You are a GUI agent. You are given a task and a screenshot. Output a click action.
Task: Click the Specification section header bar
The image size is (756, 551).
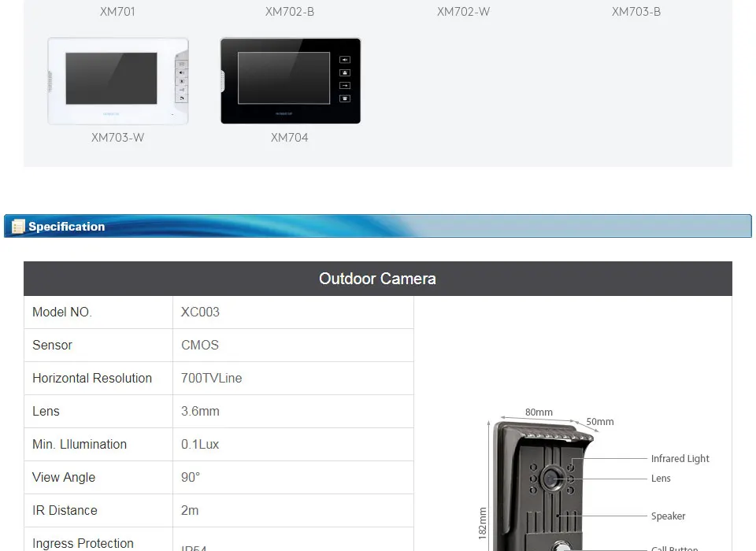[x=378, y=226]
